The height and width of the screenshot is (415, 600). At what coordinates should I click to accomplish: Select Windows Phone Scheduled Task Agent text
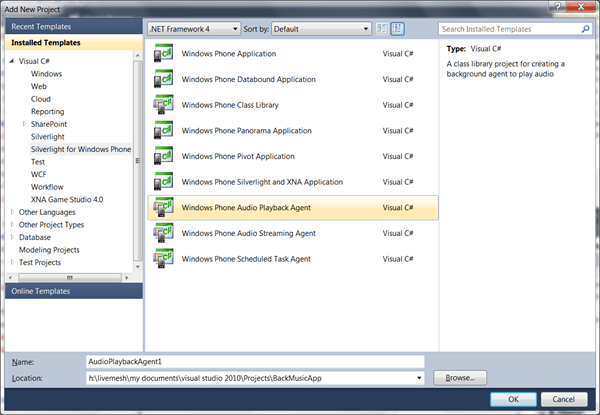(246, 259)
